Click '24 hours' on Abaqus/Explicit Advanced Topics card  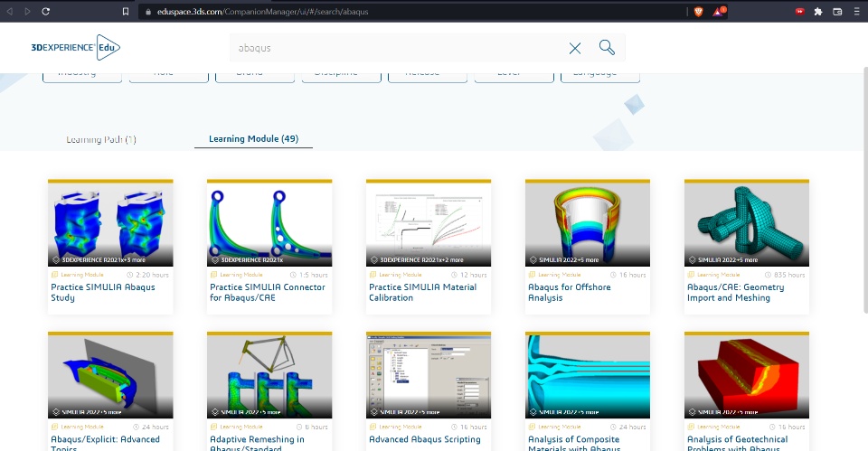pos(156,428)
